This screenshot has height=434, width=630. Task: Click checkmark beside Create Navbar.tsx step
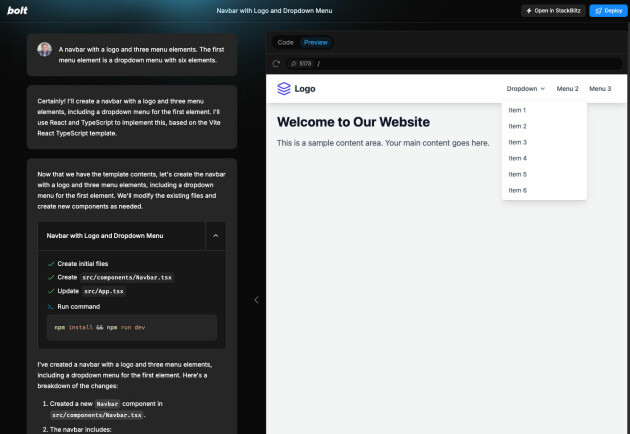click(51, 277)
